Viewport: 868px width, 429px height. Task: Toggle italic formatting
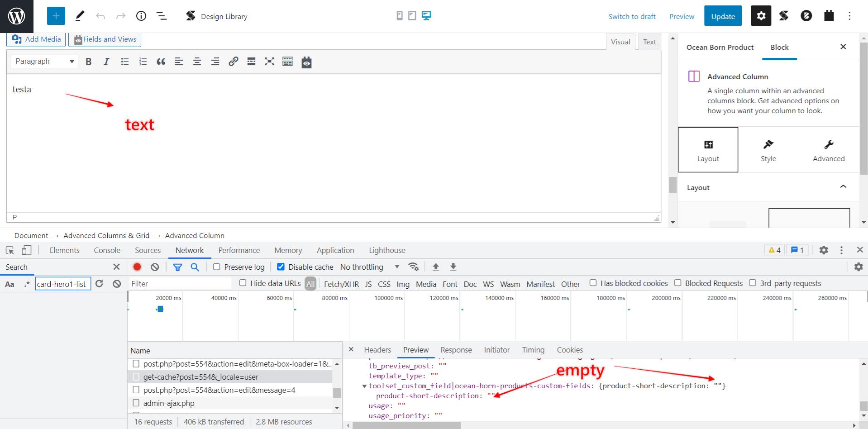coord(106,62)
